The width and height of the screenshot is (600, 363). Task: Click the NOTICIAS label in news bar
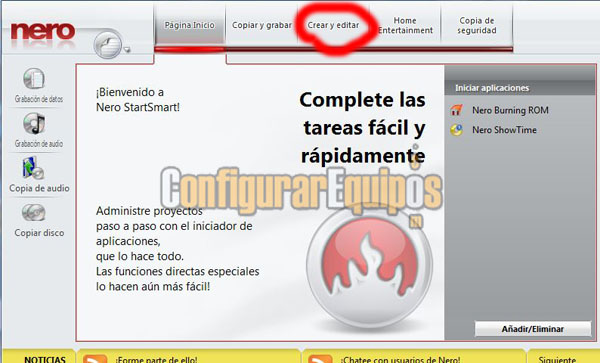[45, 360]
